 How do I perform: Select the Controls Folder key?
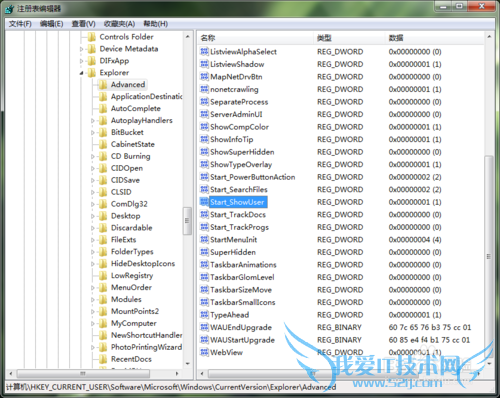point(126,37)
